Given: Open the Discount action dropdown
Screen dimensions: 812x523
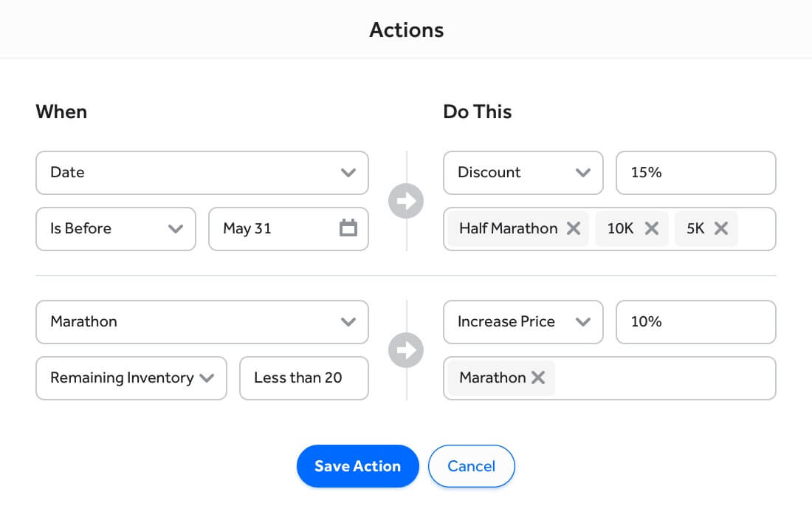Looking at the screenshot, I should (x=523, y=173).
